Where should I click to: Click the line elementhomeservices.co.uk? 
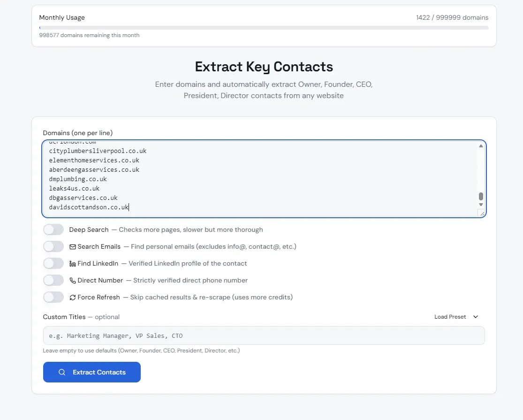pos(94,160)
